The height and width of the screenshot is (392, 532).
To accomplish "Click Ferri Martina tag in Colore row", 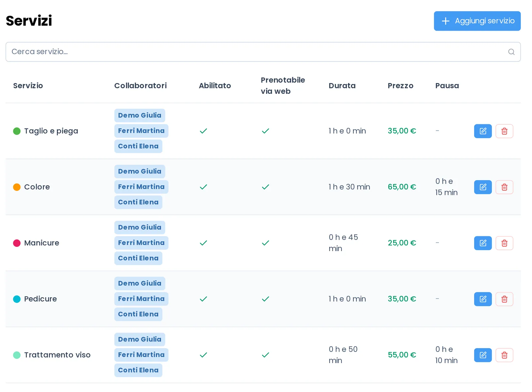I will click(141, 187).
